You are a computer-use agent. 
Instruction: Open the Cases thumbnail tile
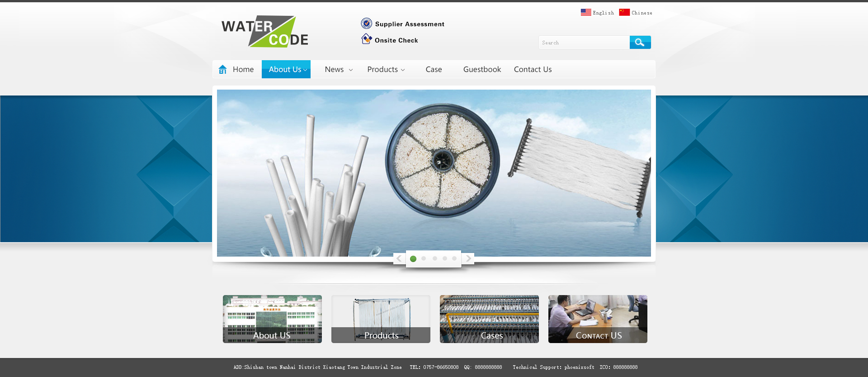pos(489,319)
